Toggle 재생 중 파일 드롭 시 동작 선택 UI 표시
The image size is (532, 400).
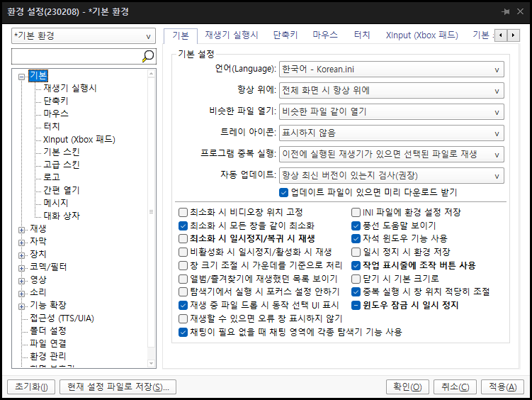click(183, 305)
